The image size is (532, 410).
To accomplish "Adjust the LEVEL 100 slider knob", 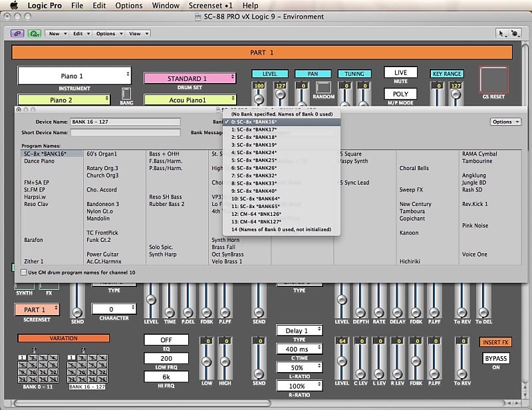I will point(259,100).
